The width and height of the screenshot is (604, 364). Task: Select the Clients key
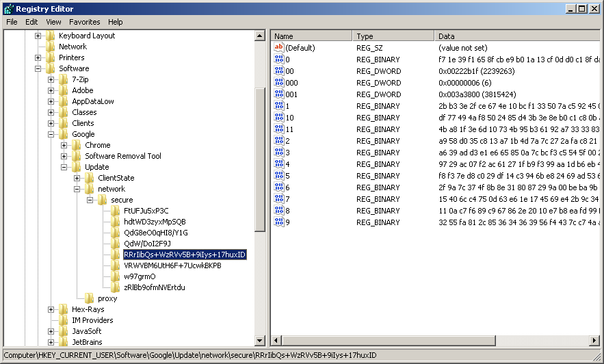click(83, 123)
